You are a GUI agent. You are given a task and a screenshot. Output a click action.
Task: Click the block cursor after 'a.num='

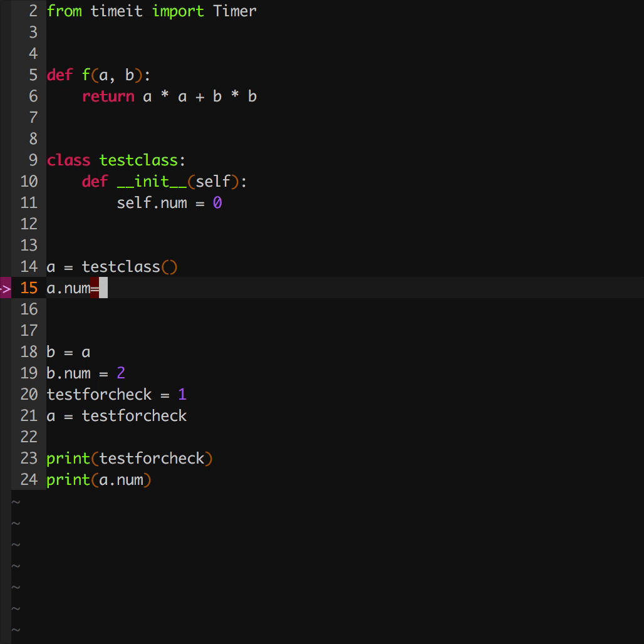[x=103, y=288]
